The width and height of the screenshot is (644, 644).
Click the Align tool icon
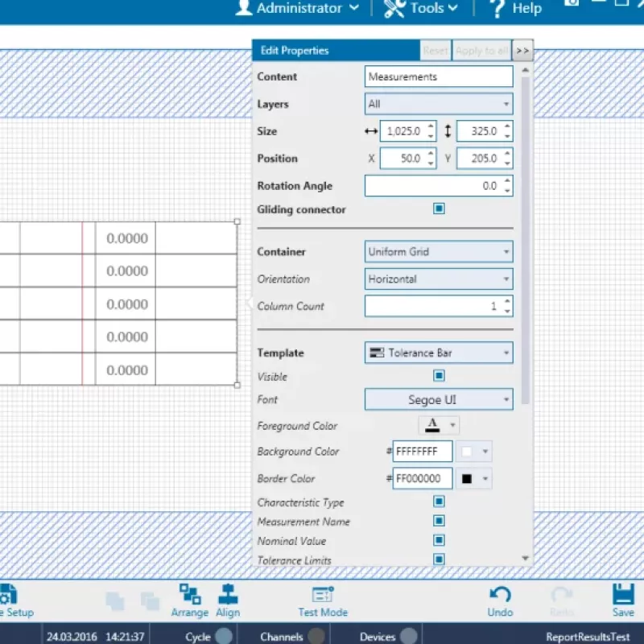click(228, 595)
